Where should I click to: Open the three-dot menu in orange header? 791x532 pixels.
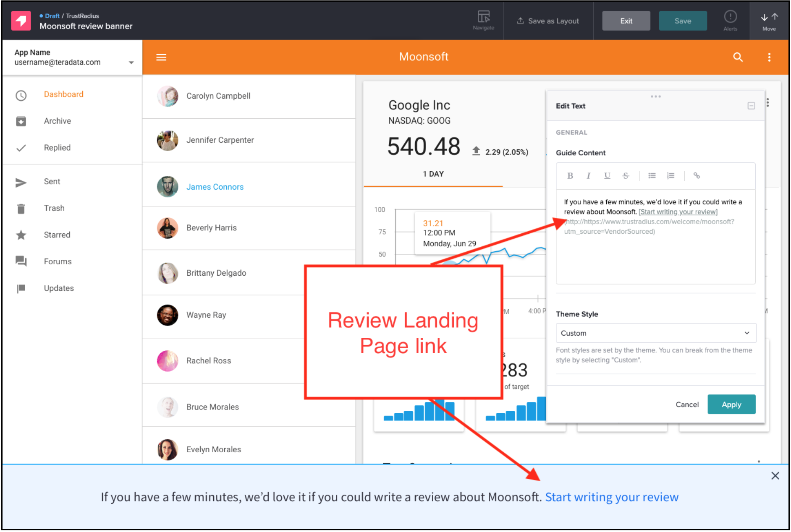769,57
